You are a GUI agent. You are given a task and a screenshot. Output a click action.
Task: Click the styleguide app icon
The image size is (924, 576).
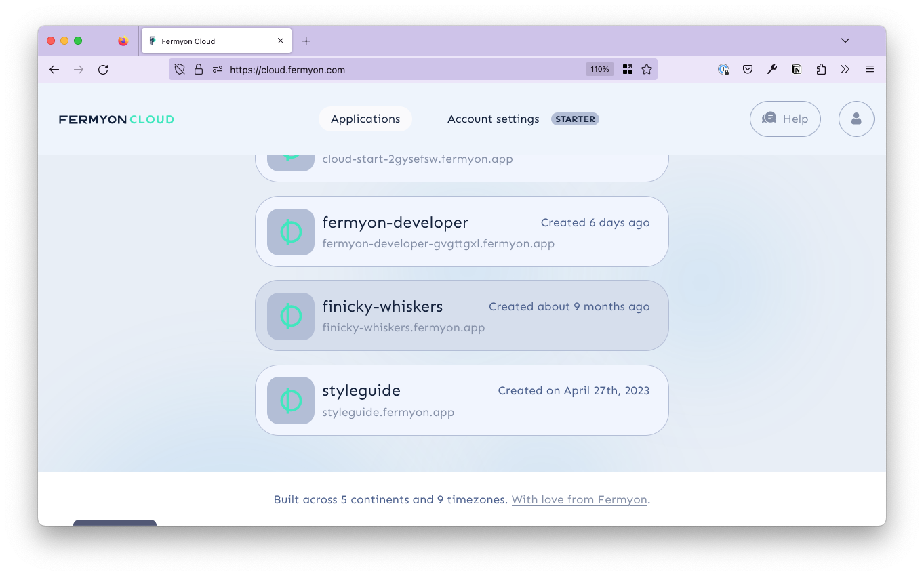pos(291,400)
